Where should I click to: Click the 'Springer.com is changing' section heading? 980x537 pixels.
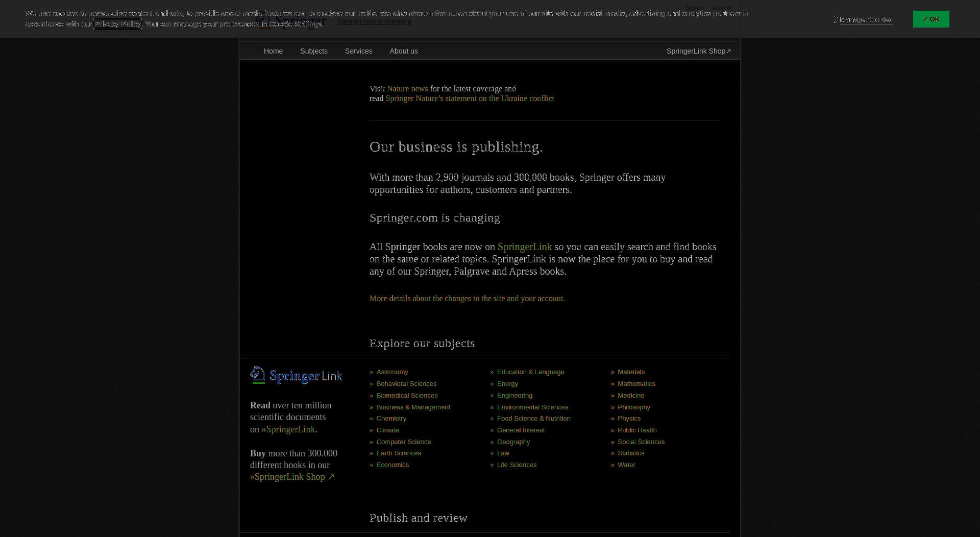tap(434, 218)
